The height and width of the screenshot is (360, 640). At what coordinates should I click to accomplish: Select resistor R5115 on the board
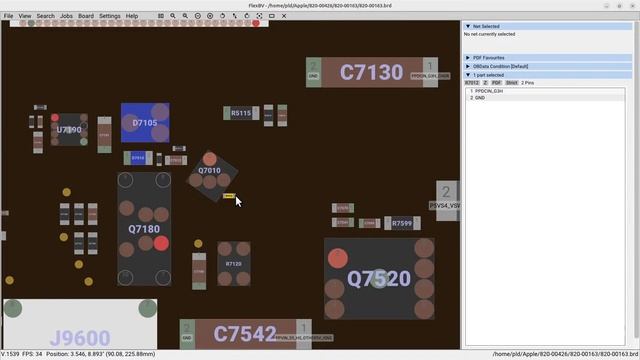pyautogui.click(x=241, y=113)
